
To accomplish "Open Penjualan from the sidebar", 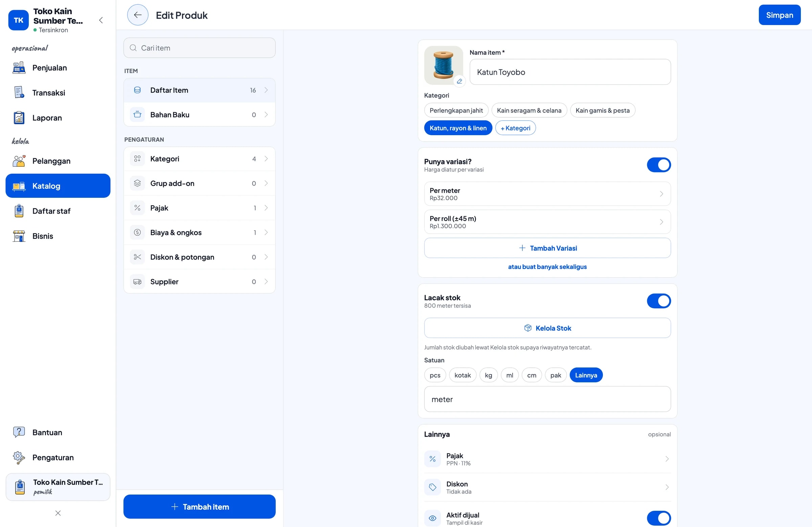I will [x=58, y=68].
